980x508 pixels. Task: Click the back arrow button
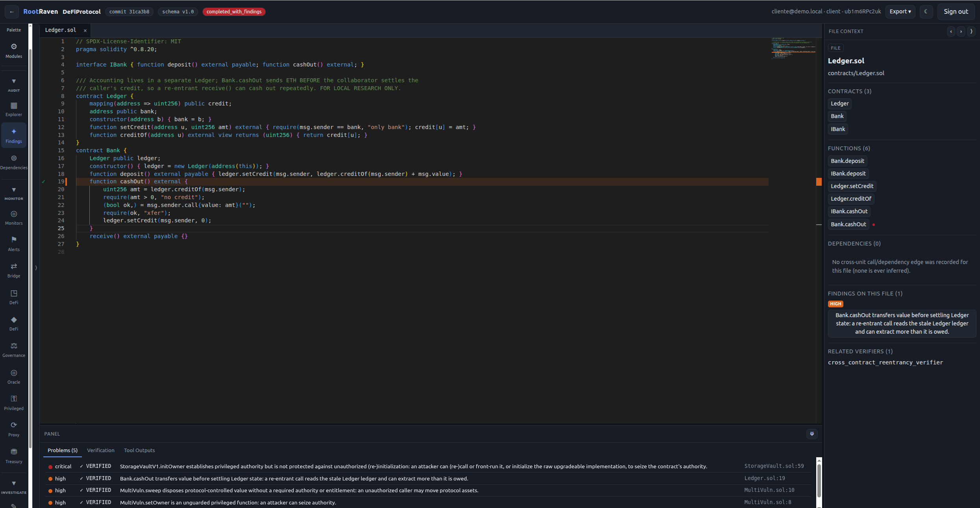click(x=12, y=12)
